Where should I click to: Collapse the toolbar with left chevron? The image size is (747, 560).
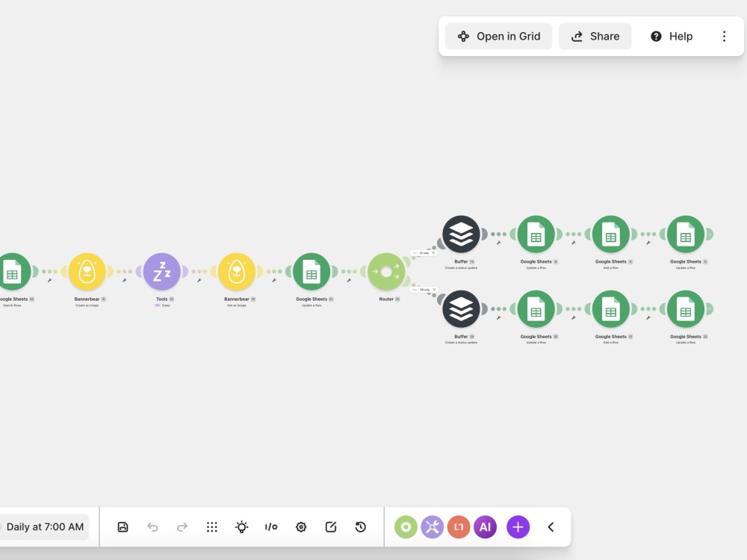click(x=551, y=526)
